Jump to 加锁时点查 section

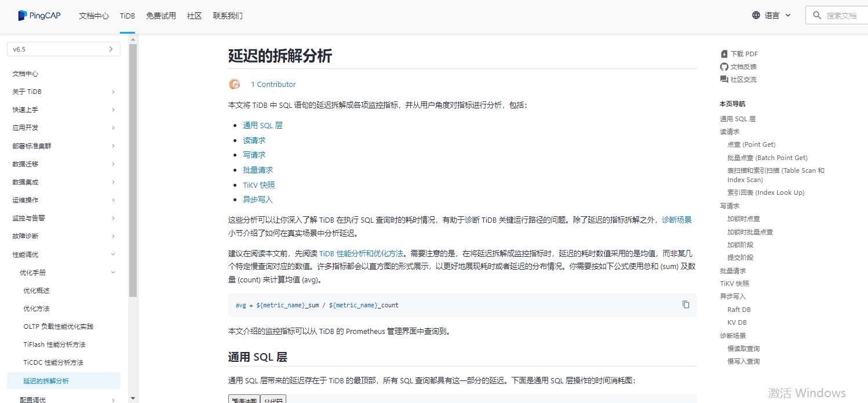click(x=743, y=219)
